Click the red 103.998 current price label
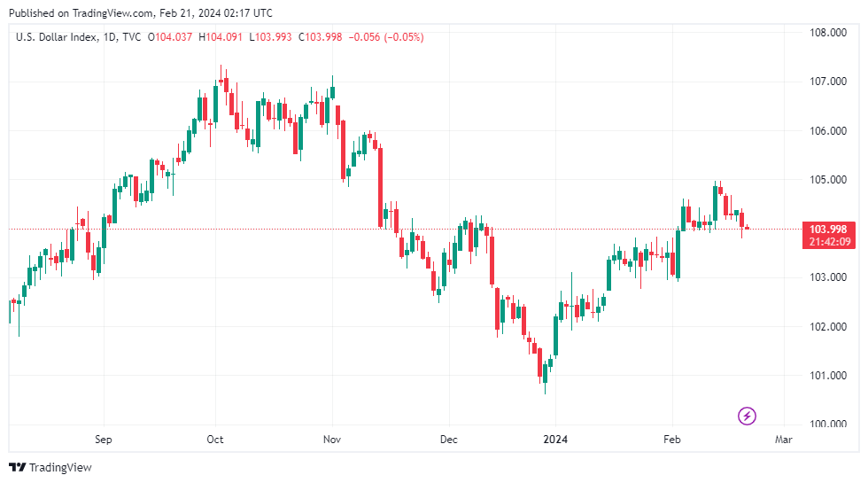This screenshot has width=868, height=483. 828,230
